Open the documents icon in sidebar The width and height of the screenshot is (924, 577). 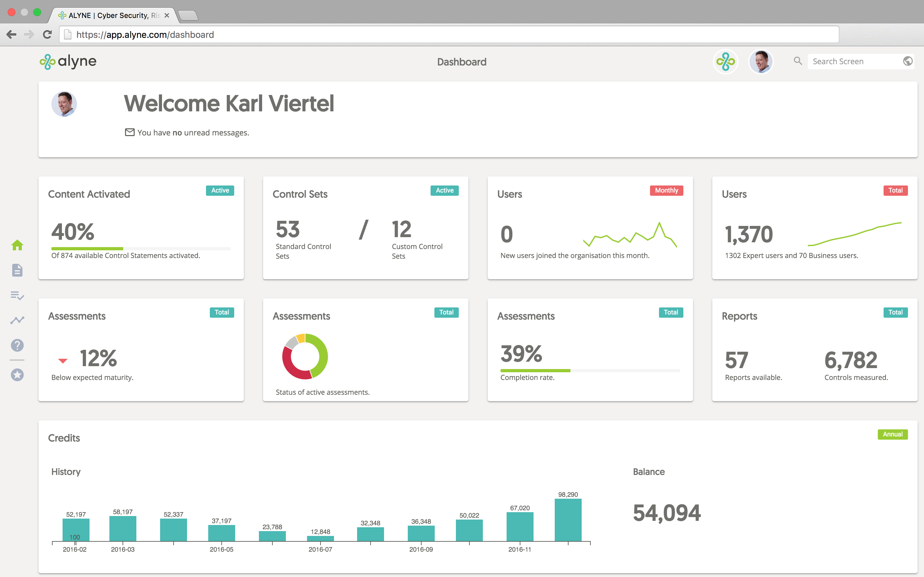tap(17, 270)
